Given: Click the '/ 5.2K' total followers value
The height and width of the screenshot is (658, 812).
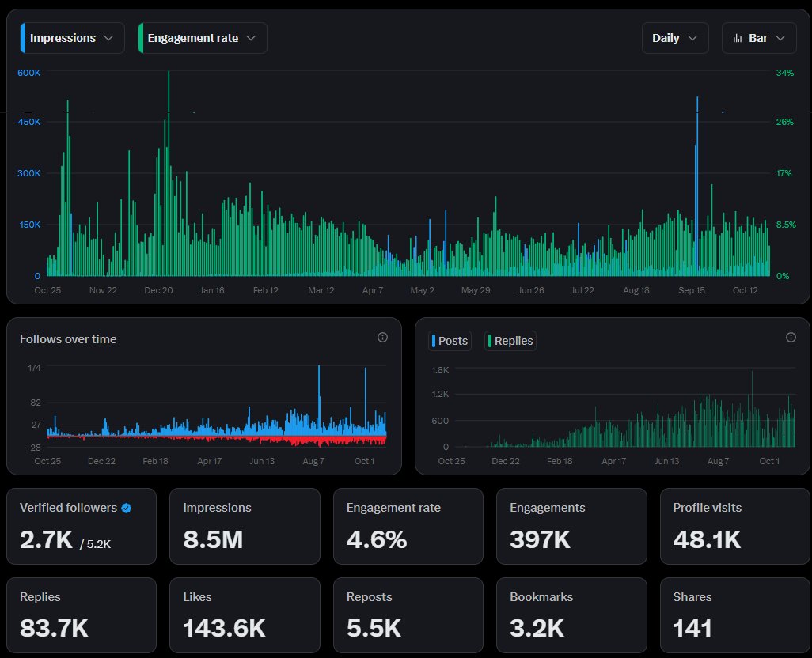Looking at the screenshot, I should [95, 544].
